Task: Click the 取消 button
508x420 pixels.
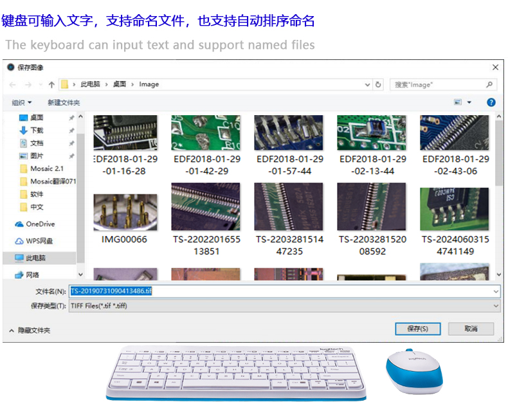Action: point(471,329)
